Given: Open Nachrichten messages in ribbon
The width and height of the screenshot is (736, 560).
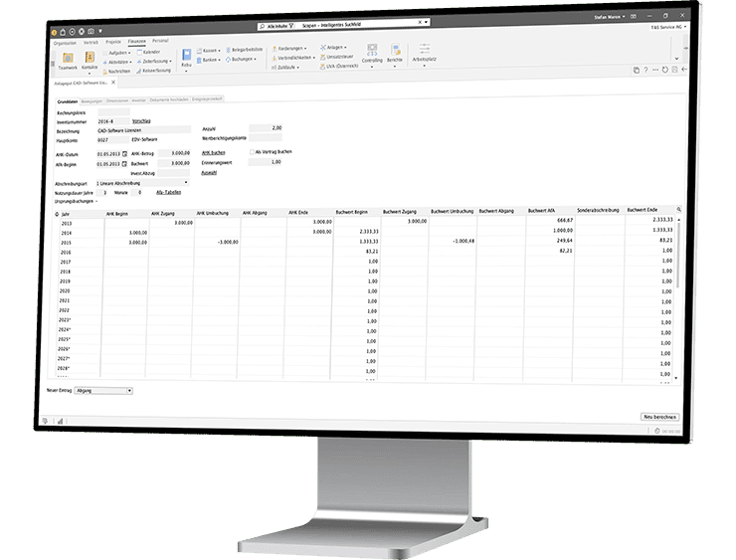Looking at the screenshot, I should [x=116, y=72].
